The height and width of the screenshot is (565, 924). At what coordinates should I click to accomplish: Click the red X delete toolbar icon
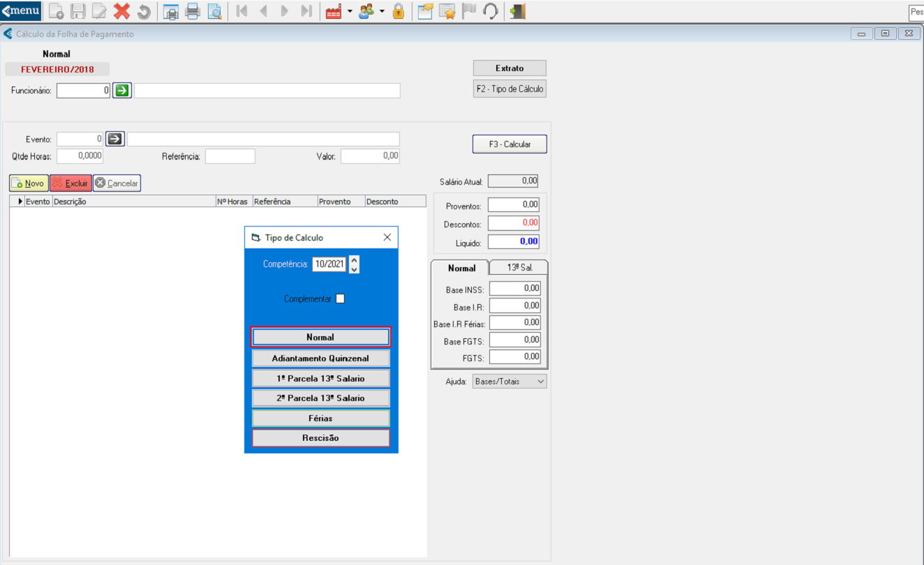[x=121, y=11]
